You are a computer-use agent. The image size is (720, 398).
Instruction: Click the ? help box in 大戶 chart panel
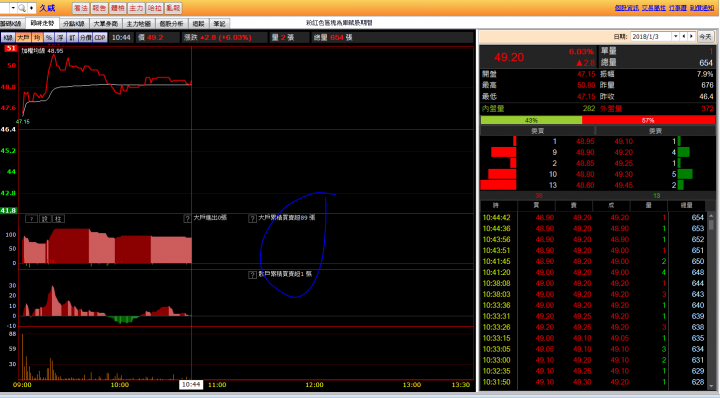pos(31,219)
